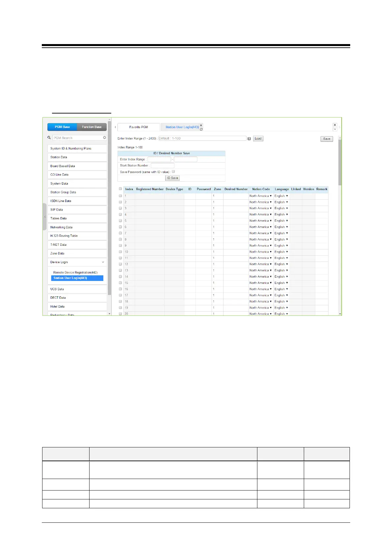The height and width of the screenshot is (554, 392).
Task: Click the sidebar vertical scrollbar
Action: tap(110, 207)
